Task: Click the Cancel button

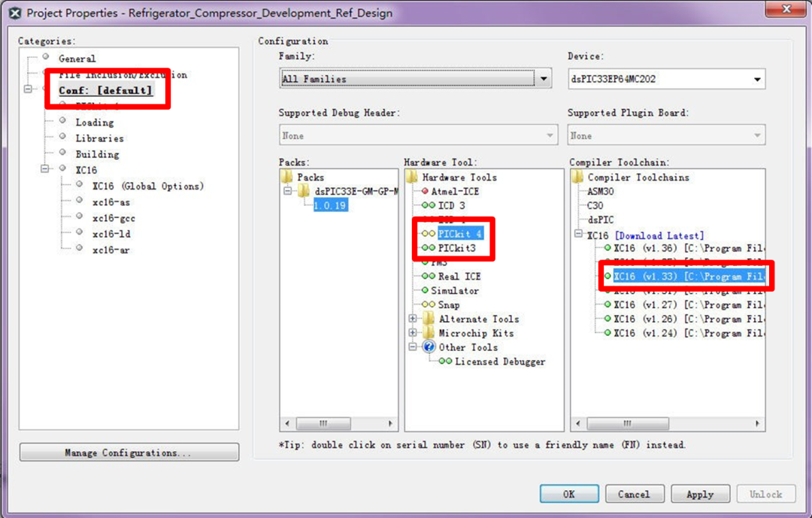Action: tap(635, 494)
